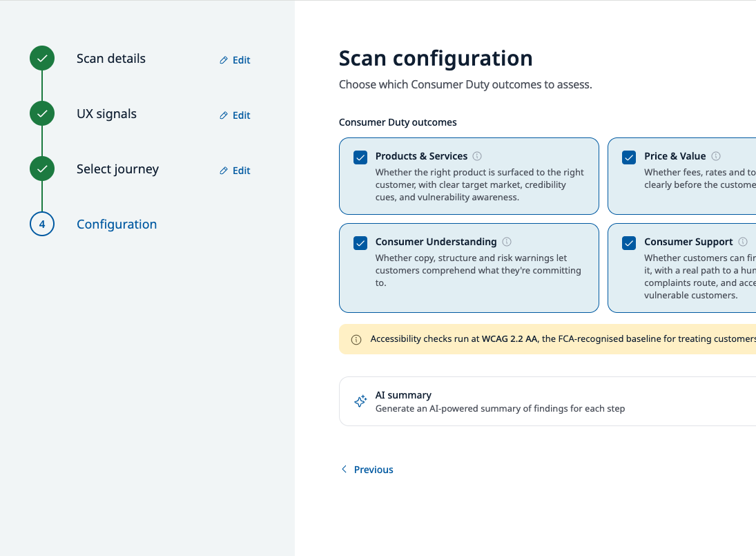Uncheck the Consumer Understanding checkbox
The image size is (756, 556).
click(360, 243)
